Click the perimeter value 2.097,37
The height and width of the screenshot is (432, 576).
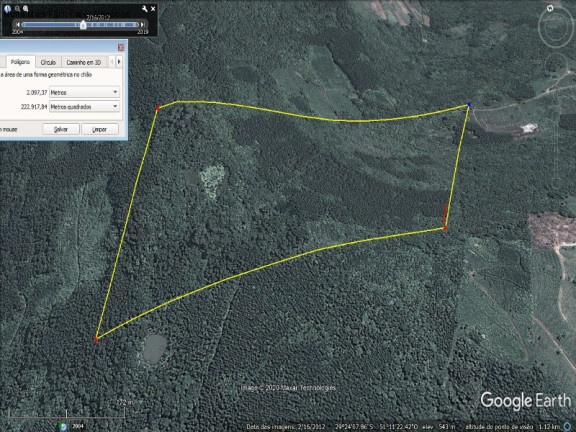point(37,93)
